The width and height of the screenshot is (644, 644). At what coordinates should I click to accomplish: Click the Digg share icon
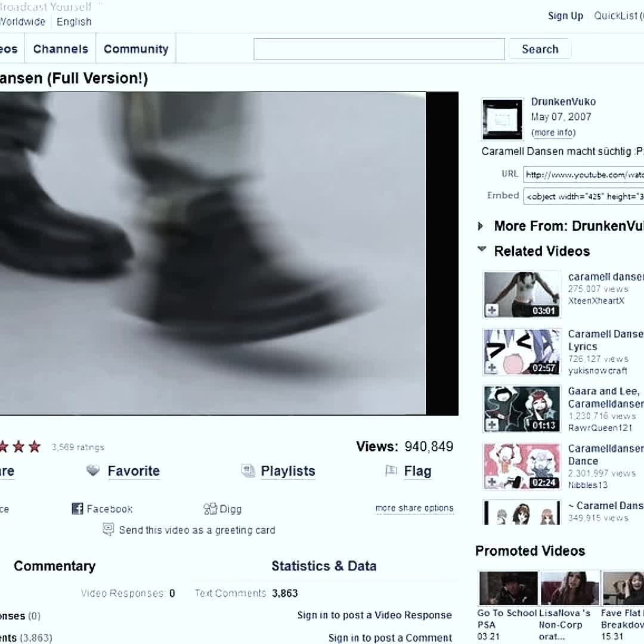coord(210,509)
